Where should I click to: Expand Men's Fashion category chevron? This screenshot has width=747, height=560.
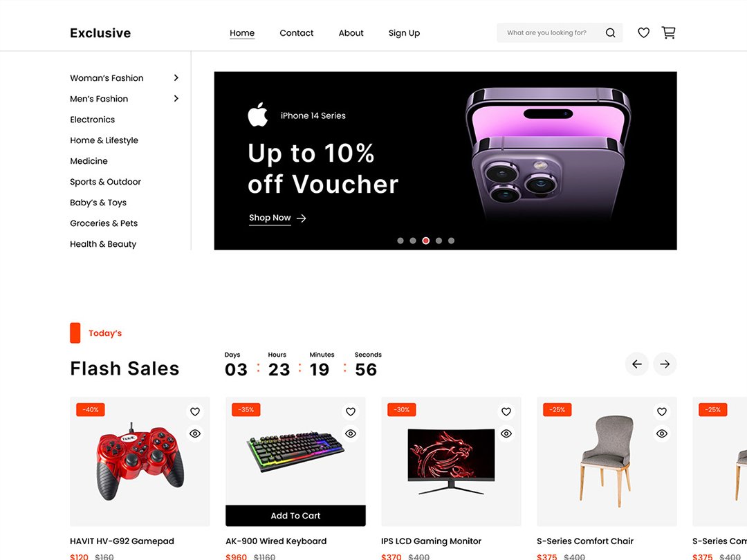(176, 99)
